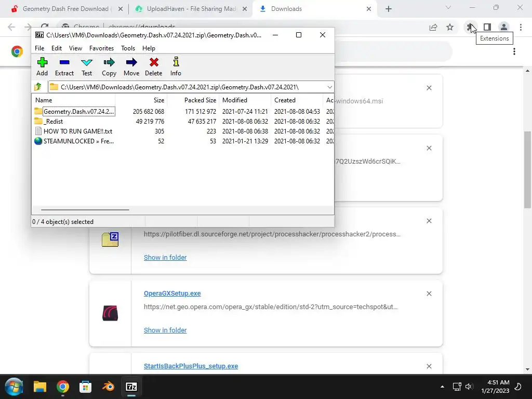Image resolution: width=532 pixels, height=399 pixels.
Task: Open Chrome Extensions puzzle icon
Action: point(470,27)
